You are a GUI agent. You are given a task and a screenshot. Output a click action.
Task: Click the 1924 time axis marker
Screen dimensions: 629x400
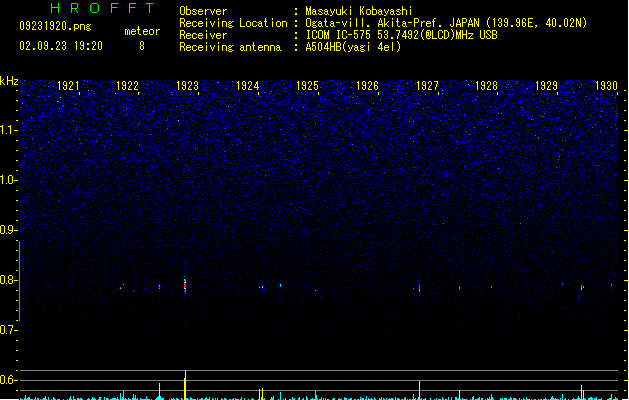248,86
